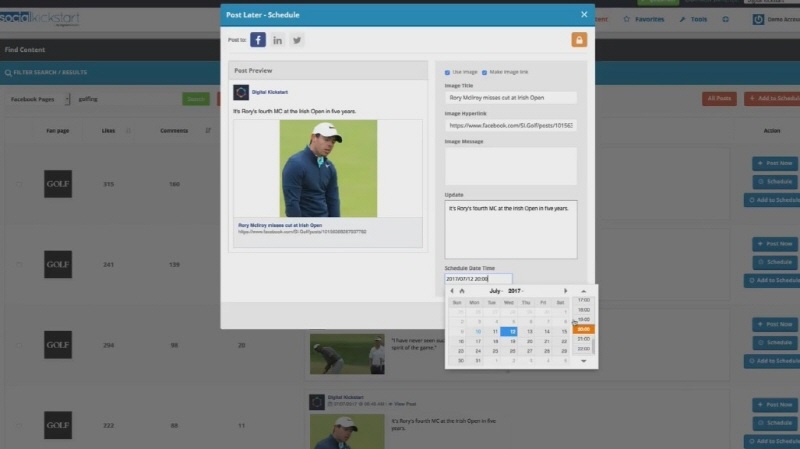Select 18:00 in the time list

click(584, 310)
